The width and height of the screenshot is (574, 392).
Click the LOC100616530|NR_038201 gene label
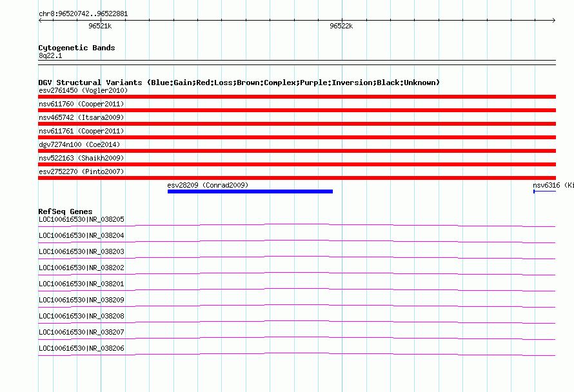[81, 284]
